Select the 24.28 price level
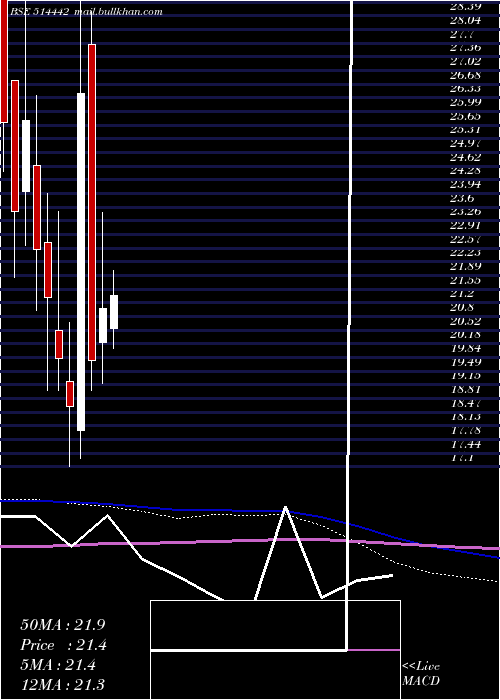The height and width of the screenshot is (700, 500). [x=465, y=171]
